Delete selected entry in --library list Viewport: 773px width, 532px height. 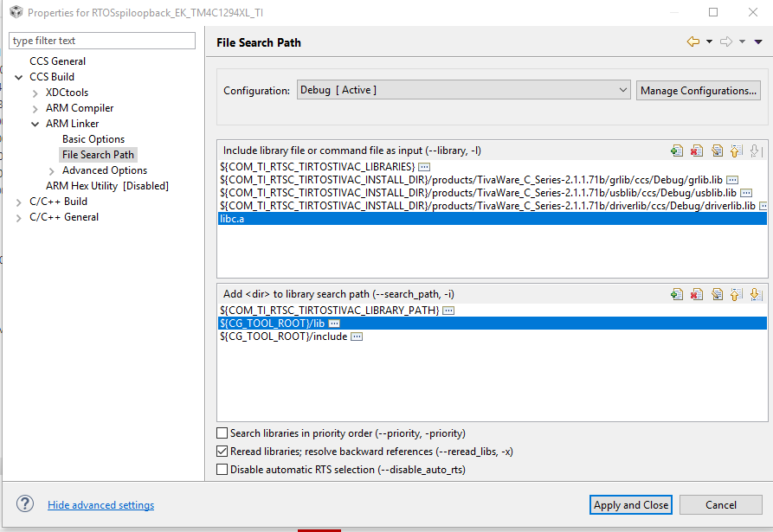(x=697, y=151)
